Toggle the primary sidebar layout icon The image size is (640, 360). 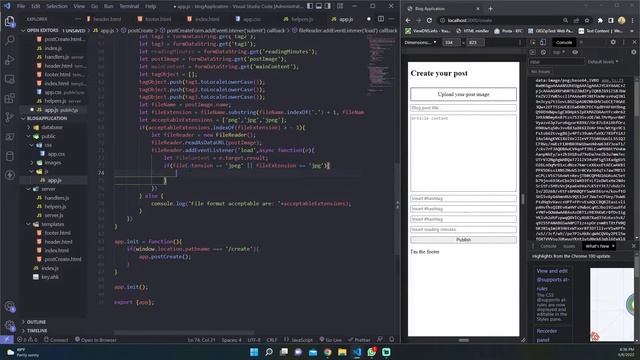point(310,6)
